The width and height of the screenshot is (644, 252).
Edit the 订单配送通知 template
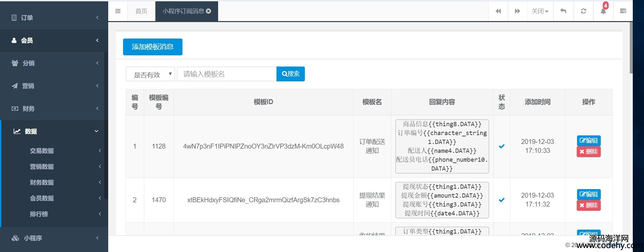[589, 141]
